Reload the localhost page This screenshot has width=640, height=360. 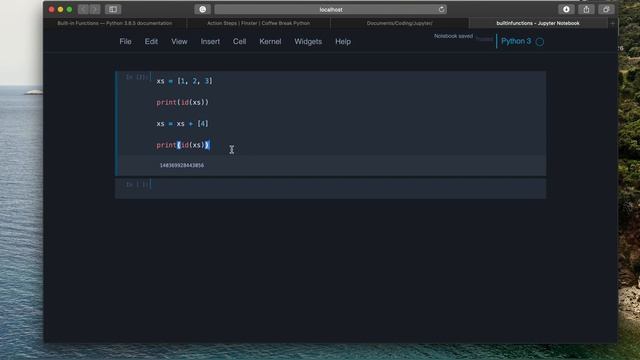441,9
